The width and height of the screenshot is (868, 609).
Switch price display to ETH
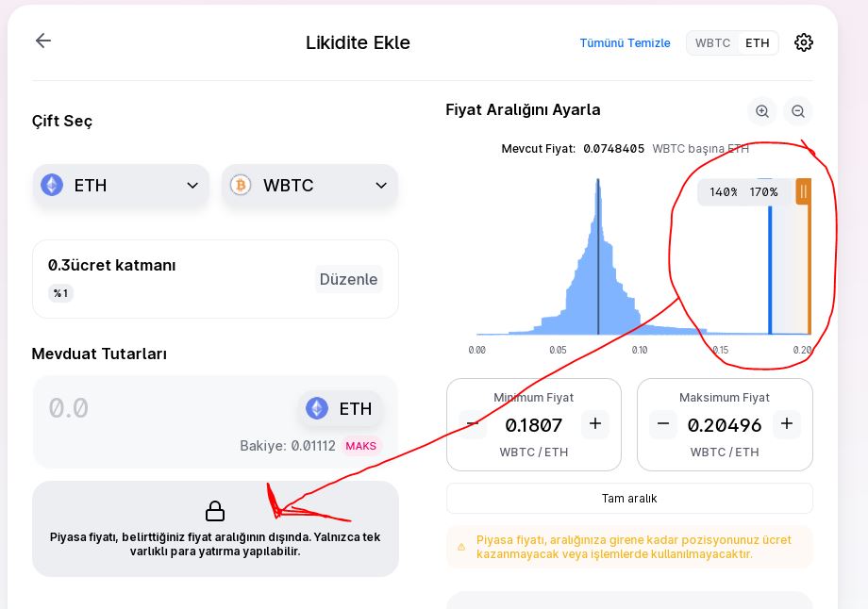click(757, 43)
